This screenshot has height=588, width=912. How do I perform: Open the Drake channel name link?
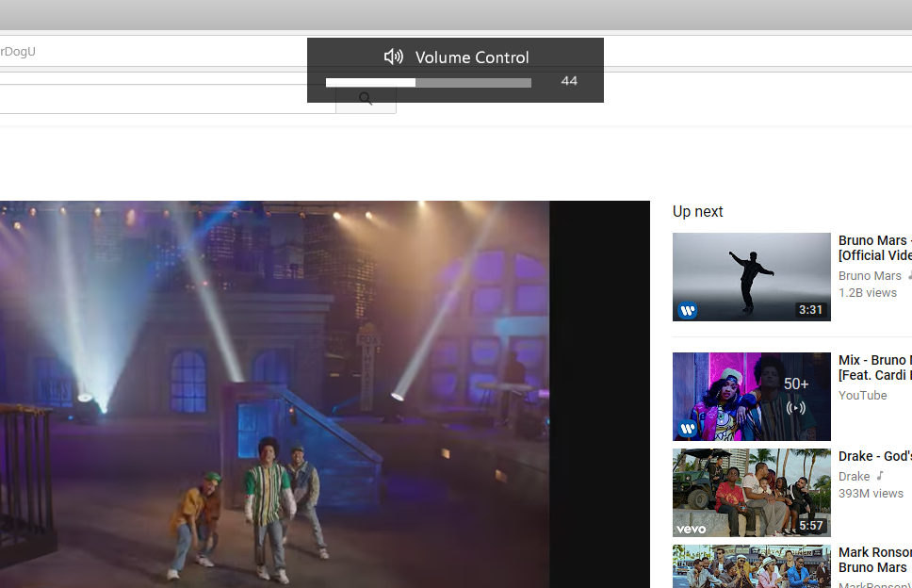[854, 476]
